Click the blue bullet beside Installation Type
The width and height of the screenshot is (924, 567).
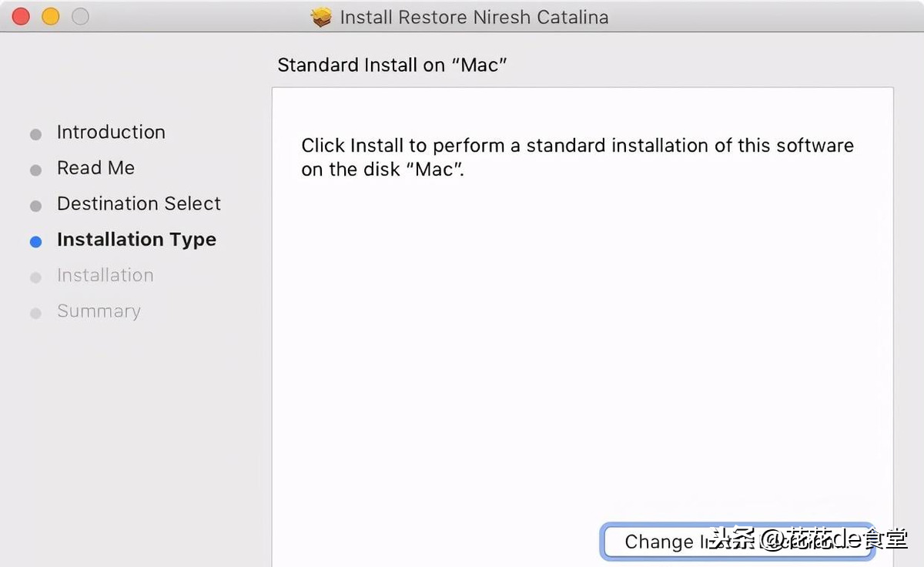35,242
